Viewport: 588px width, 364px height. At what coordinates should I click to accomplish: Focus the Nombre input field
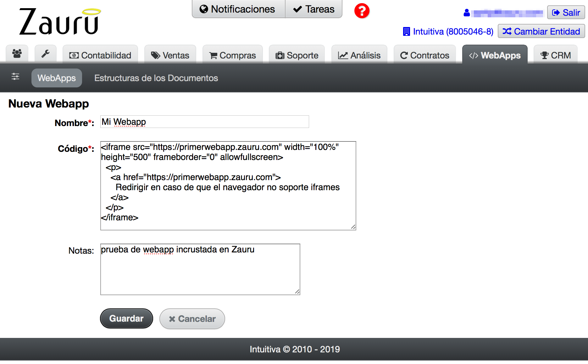tap(205, 122)
